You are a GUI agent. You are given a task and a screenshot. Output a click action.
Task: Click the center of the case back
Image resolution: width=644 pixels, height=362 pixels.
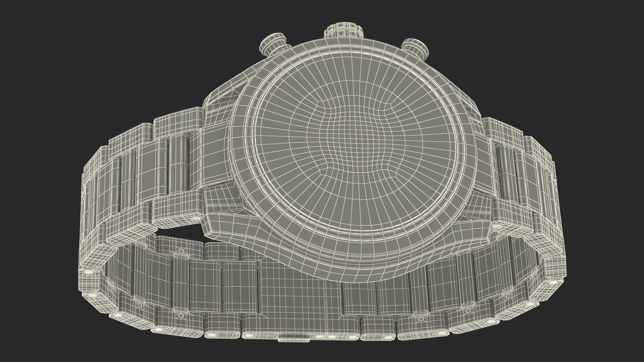click(352, 142)
